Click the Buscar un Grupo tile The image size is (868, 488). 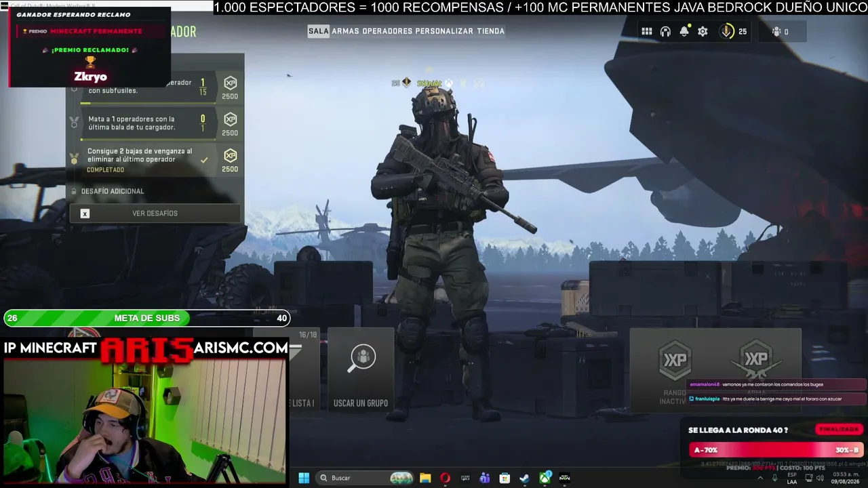click(x=361, y=370)
